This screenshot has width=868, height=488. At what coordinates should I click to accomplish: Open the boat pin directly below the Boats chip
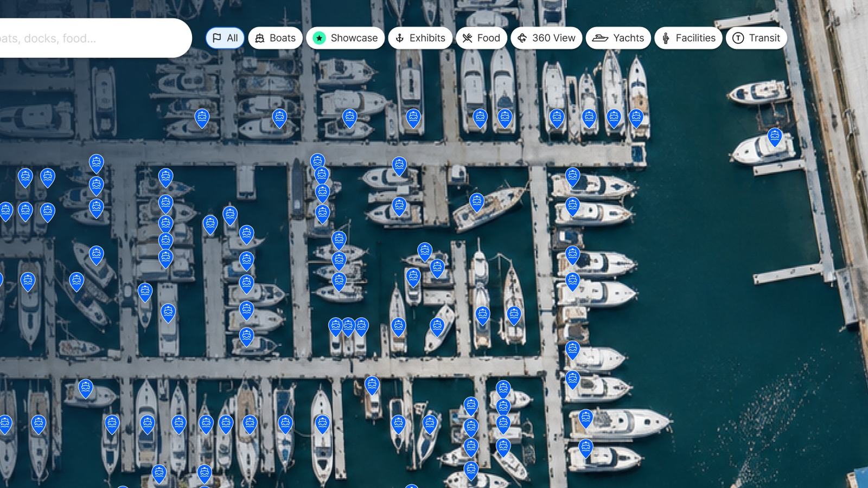point(279,118)
